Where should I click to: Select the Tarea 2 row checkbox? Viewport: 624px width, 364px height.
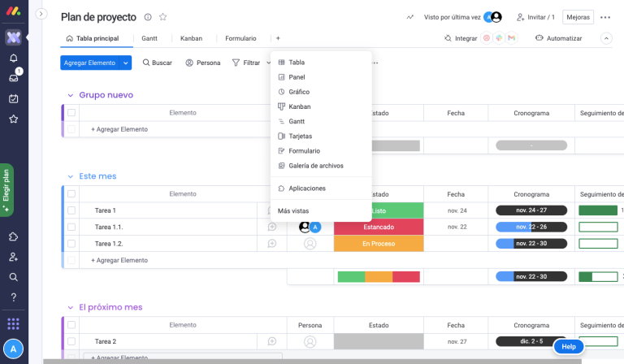71,341
